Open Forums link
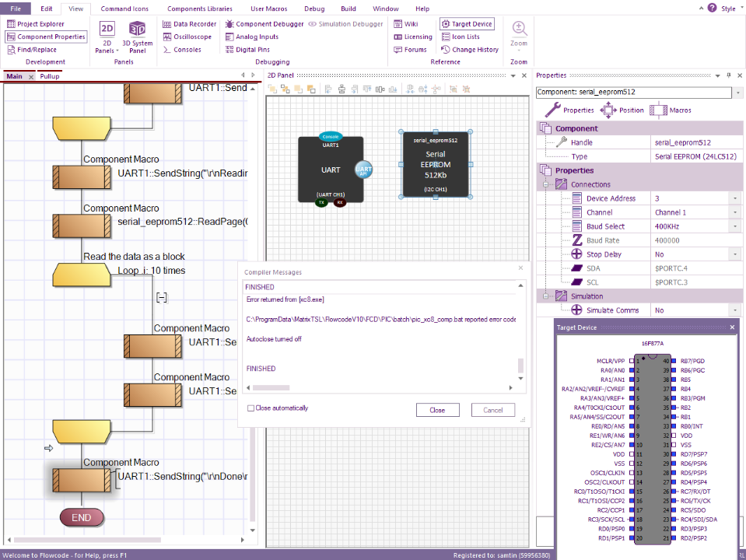This screenshot has width=746, height=560. click(410, 50)
